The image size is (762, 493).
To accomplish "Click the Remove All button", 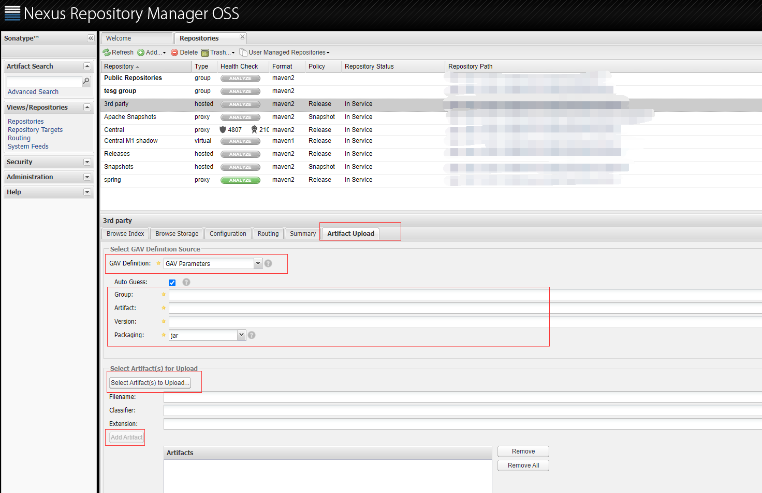I will (523, 466).
